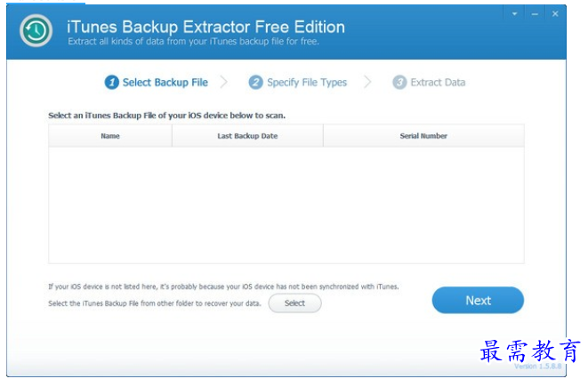
Task: Go to the Extract Data step
Action: click(438, 82)
